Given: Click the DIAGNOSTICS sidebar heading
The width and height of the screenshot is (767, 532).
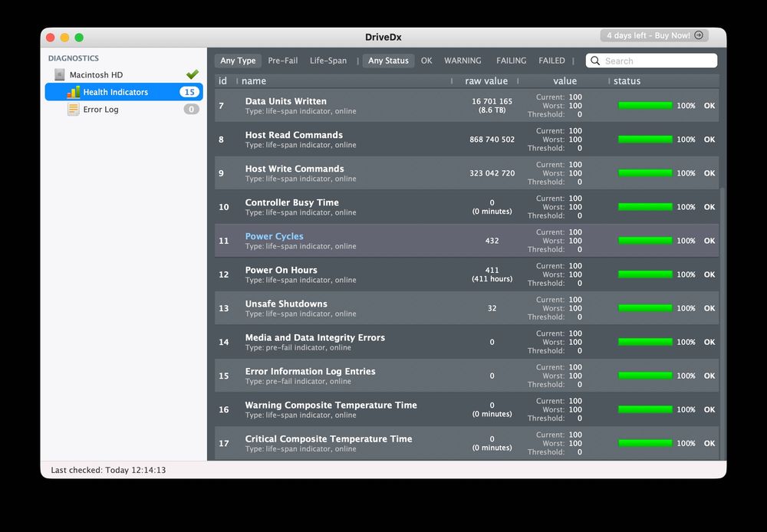Looking at the screenshot, I should (x=74, y=58).
